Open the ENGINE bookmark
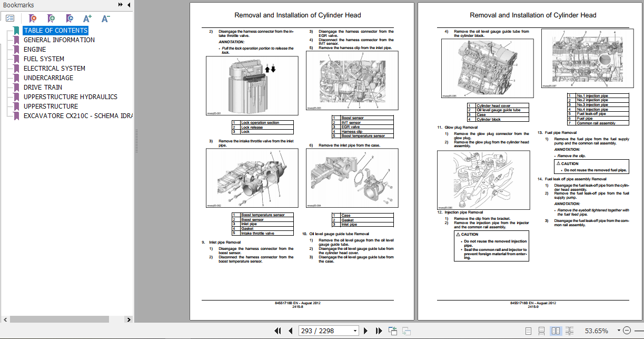The image size is (644, 339). (x=35, y=50)
